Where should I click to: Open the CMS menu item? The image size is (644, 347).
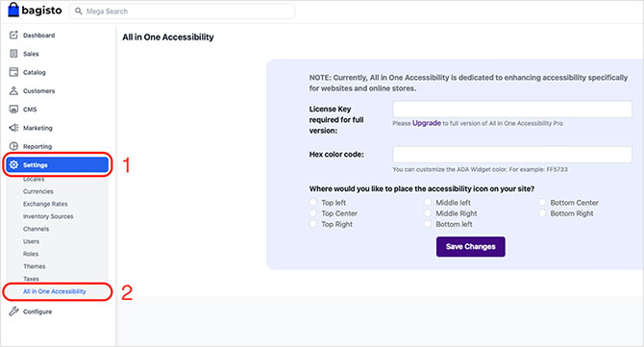(x=30, y=110)
